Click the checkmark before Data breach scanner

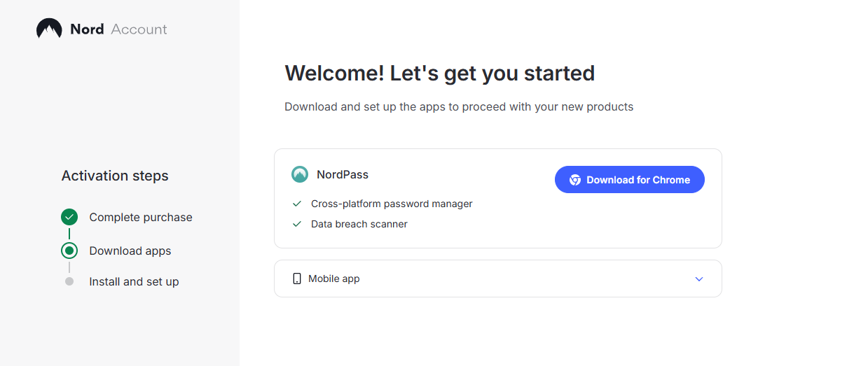[297, 224]
